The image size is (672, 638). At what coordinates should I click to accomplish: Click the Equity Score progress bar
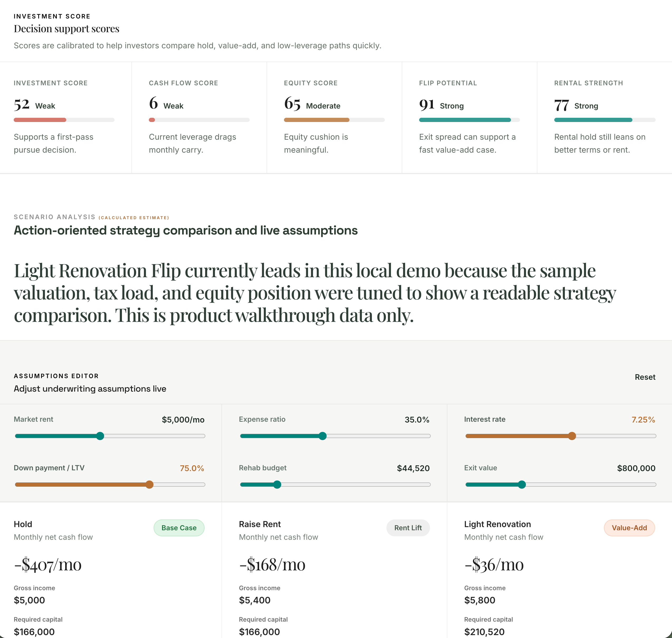(334, 120)
